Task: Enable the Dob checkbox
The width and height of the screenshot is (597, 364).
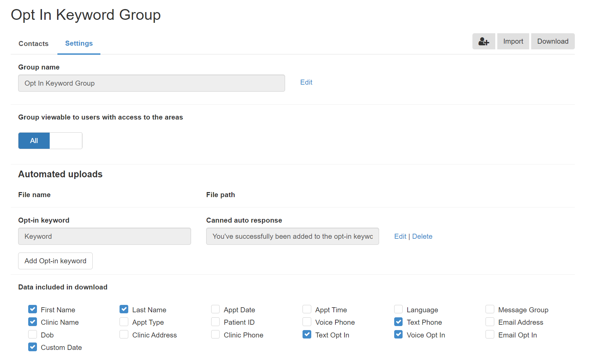Action: (x=33, y=334)
